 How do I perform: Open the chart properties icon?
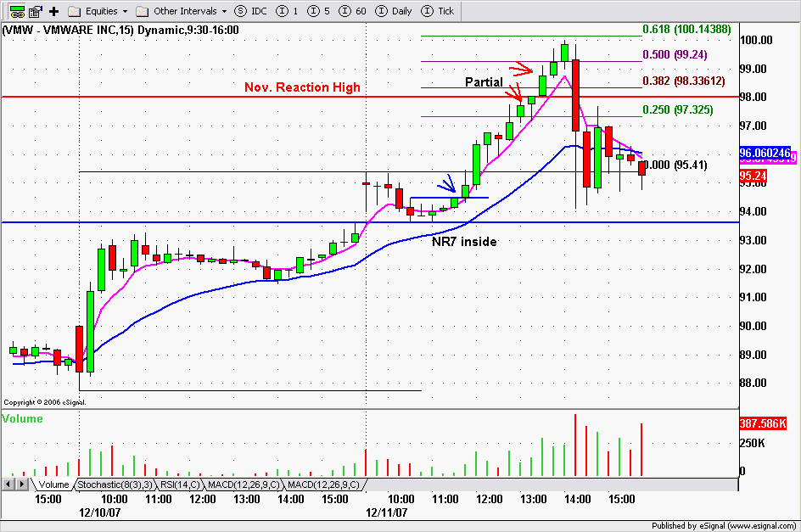click(x=36, y=11)
